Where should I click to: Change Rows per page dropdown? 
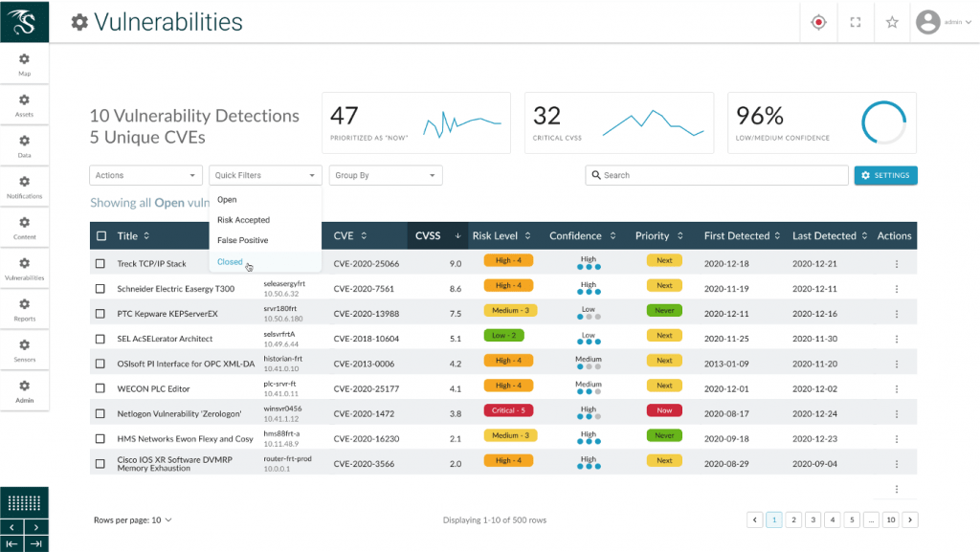point(132,520)
